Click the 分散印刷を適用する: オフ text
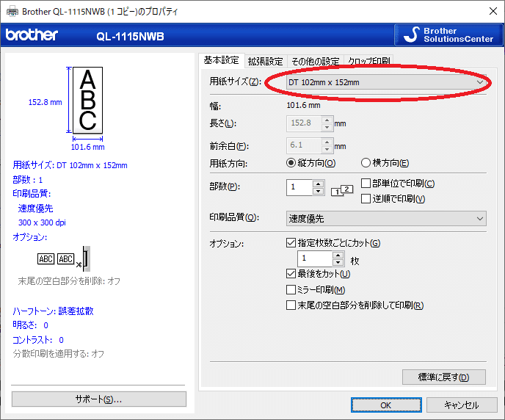 click(58, 354)
